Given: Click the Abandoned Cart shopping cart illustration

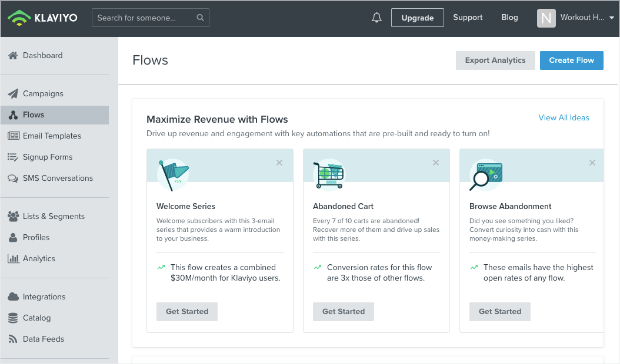Looking at the screenshot, I should coord(329,175).
